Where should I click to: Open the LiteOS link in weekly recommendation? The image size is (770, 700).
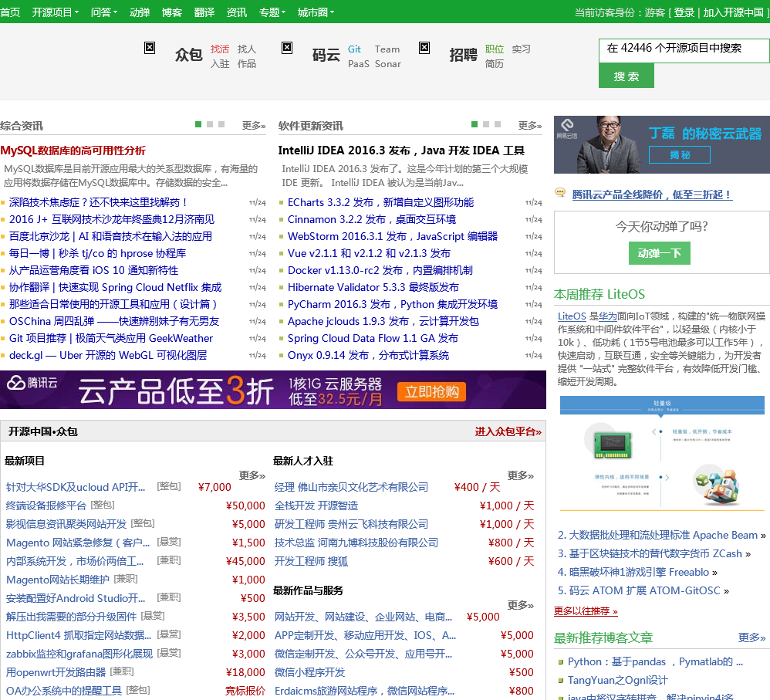pos(572,316)
